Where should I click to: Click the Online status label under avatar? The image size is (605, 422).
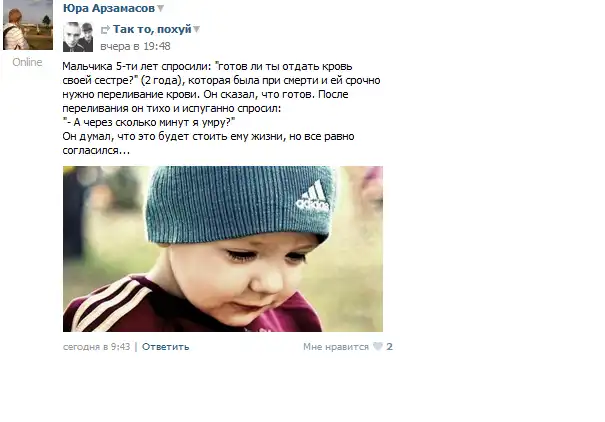(x=27, y=62)
